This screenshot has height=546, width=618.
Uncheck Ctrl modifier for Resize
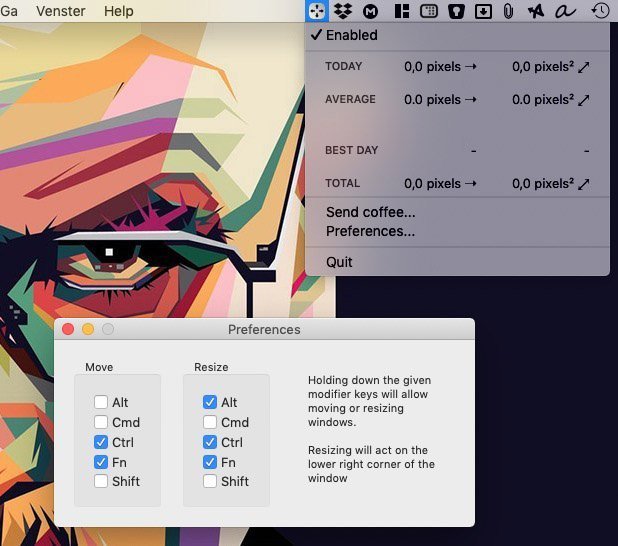210,442
